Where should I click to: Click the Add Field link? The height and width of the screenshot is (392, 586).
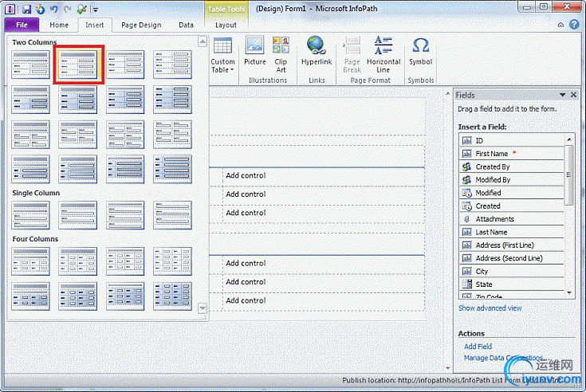tap(478, 347)
